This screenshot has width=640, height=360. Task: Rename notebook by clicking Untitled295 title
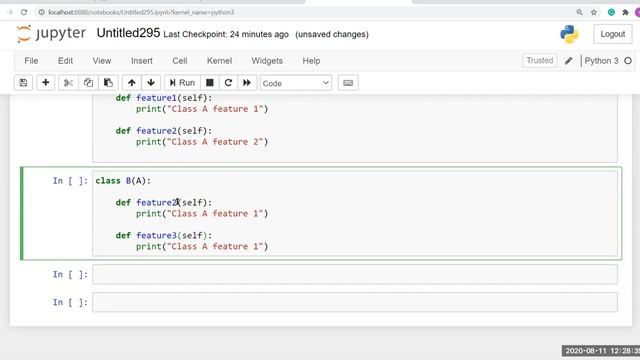[x=128, y=33]
